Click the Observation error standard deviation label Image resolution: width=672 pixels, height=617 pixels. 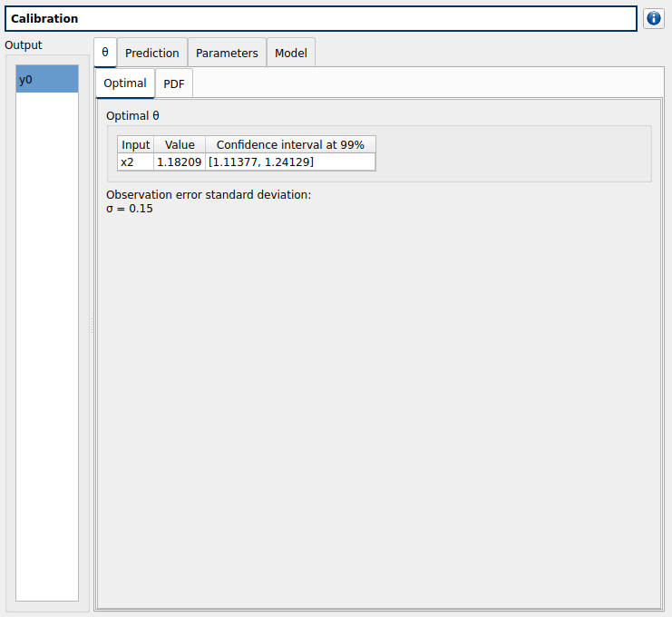point(209,194)
